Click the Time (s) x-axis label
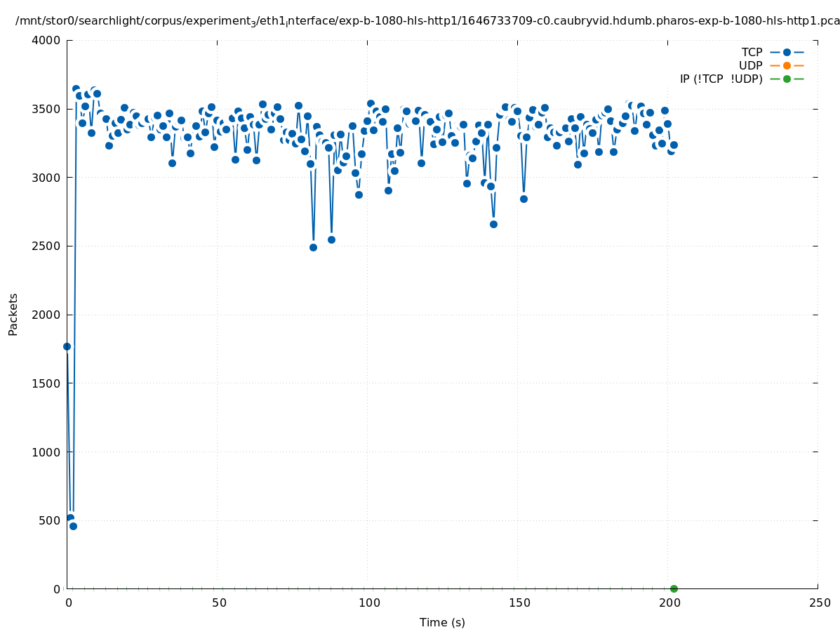This screenshot has width=840, height=632. tap(442, 622)
